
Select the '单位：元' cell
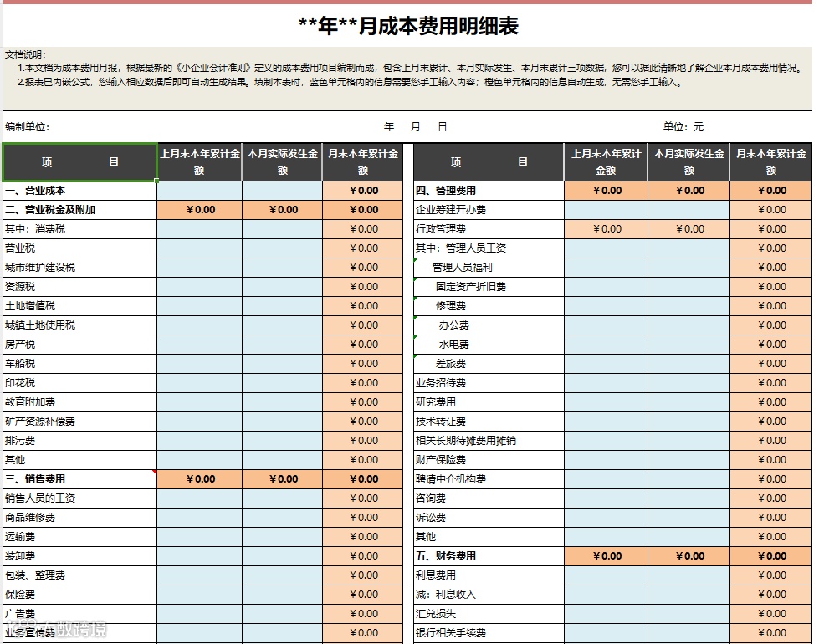[683, 127]
